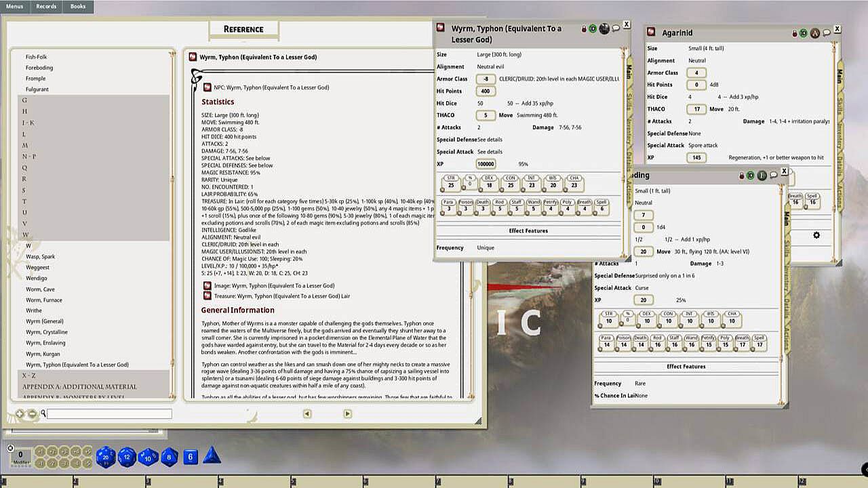Click speech bubble icon in Agarinid window
The height and width of the screenshot is (488, 868).
(827, 33)
